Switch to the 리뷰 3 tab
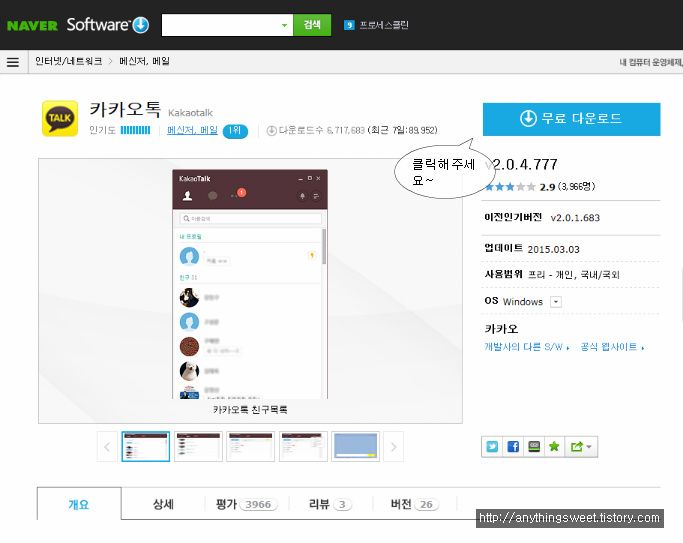The image size is (683, 543). [330, 504]
